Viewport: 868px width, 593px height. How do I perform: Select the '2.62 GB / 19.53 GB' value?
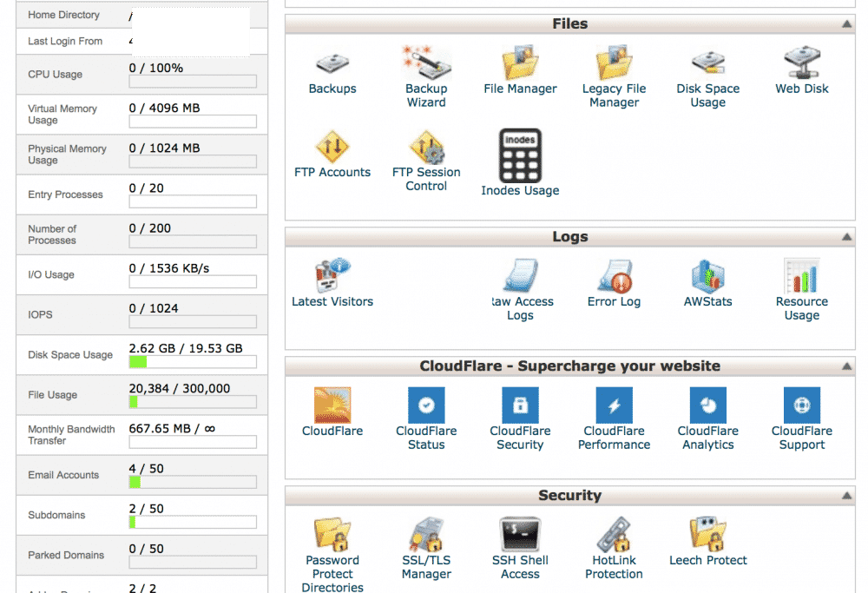point(186,348)
